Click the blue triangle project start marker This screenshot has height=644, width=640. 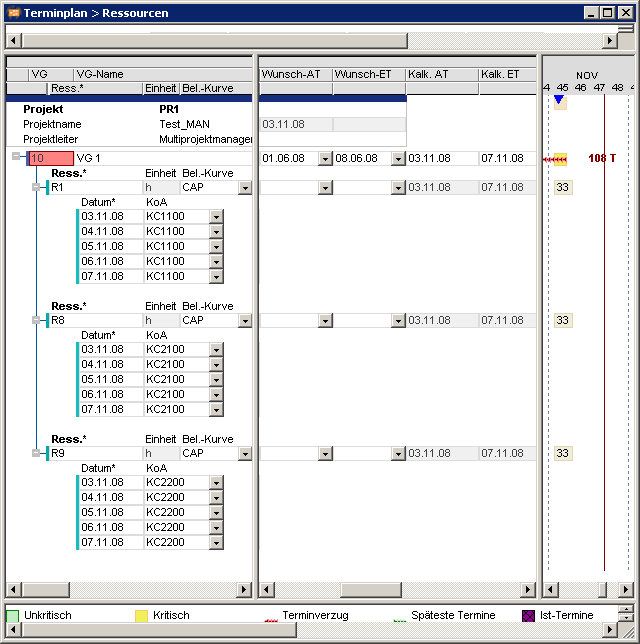click(x=559, y=99)
